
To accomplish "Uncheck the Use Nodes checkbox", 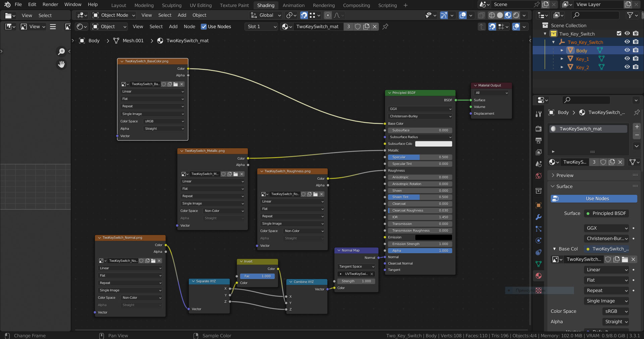I will point(204,26).
